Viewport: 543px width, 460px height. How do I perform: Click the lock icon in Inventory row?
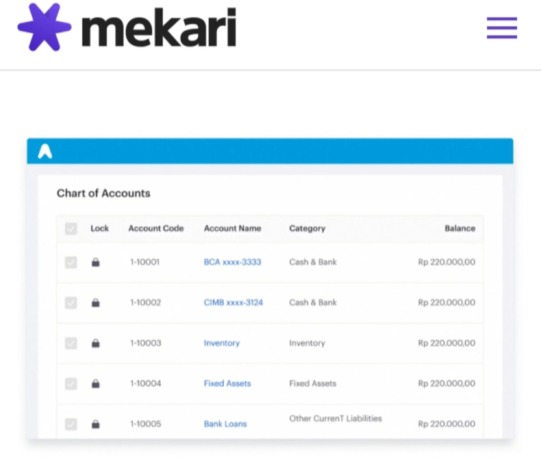pos(96,343)
